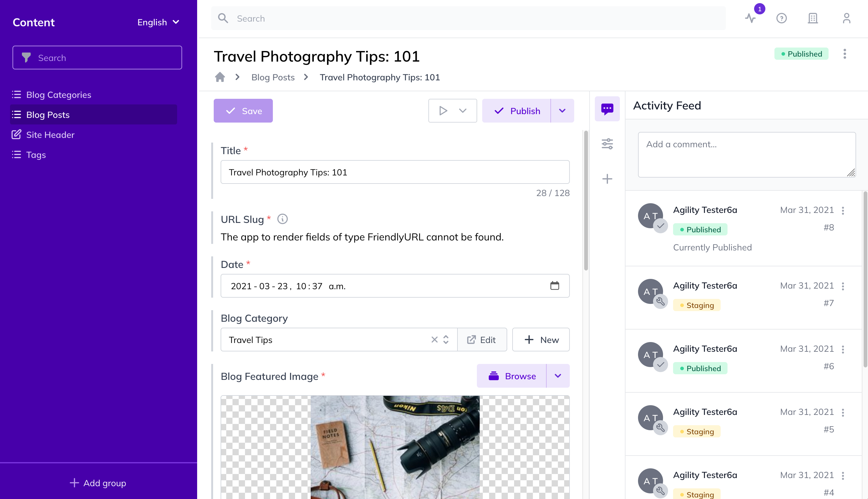Image resolution: width=868 pixels, height=499 pixels.
Task: Click the Staging badge on entry #7
Action: click(x=697, y=305)
